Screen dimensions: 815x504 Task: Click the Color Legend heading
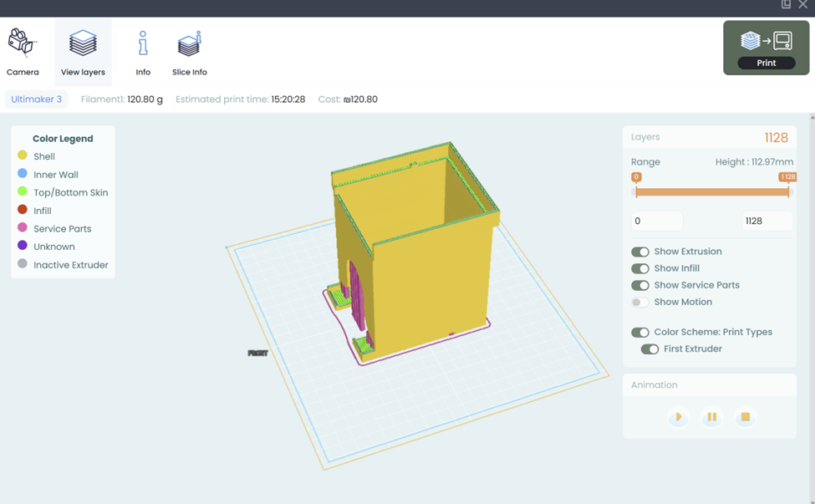(63, 139)
